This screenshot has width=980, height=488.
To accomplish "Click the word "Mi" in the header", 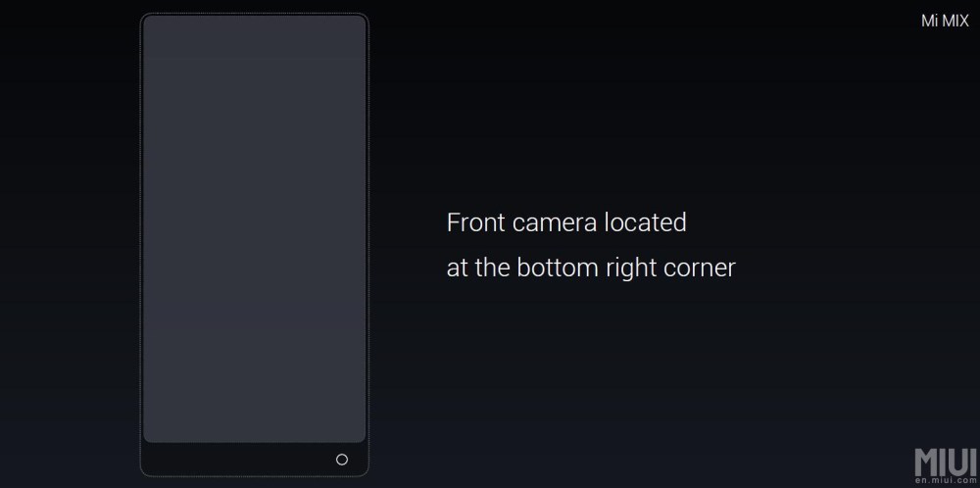I will [x=929, y=21].
